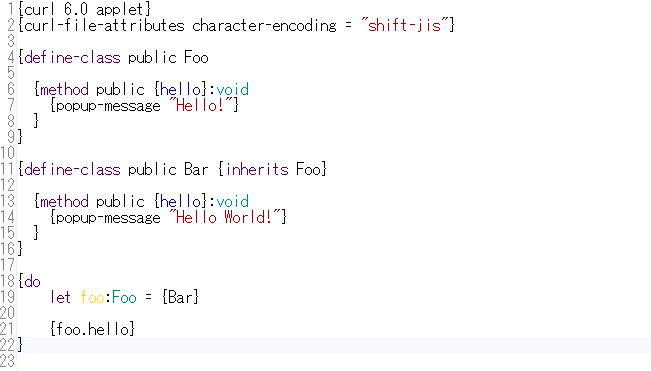651x371 pixels.
Task: Click type "Foo" after colon on line 19
Action: (124, 297)
